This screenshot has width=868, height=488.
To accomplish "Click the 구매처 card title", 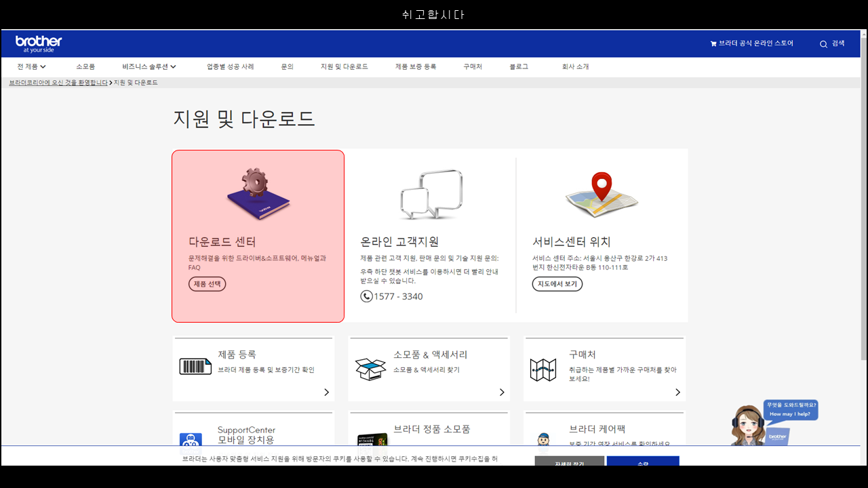I will pos(583,354).
